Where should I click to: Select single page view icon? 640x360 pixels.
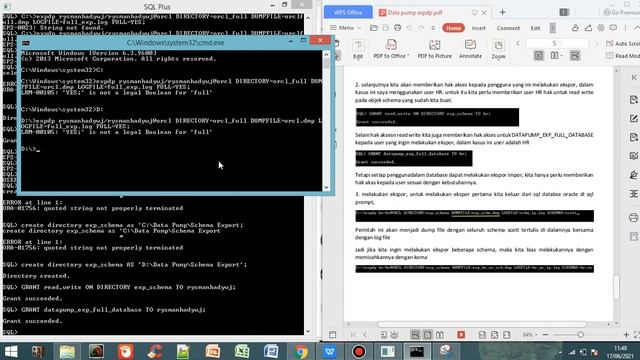click(x=539, y=56)
